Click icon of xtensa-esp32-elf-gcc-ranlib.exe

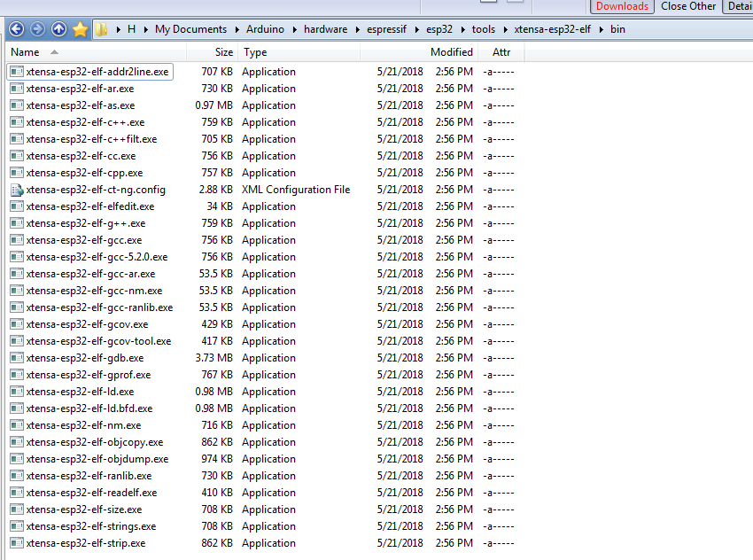coord(17,307)
